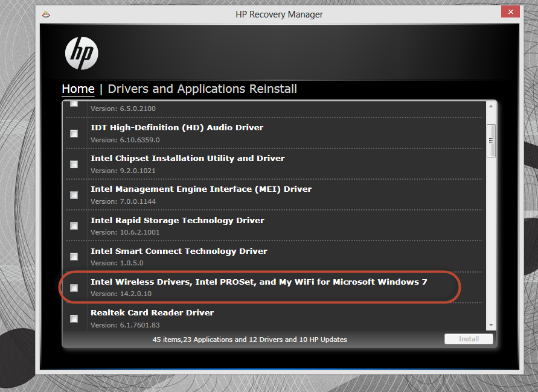The image size is (538, 392).
Task: Check the circled Intel Wireless Drivers checkbox
Action: 74,288
